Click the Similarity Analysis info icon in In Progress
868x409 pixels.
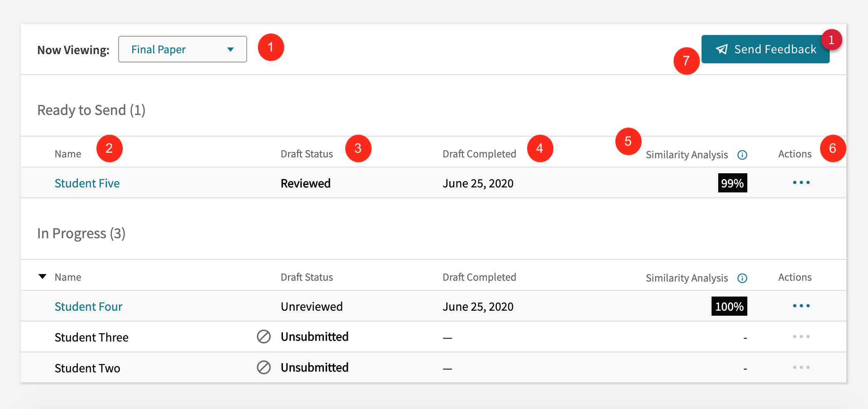[743, 278]
